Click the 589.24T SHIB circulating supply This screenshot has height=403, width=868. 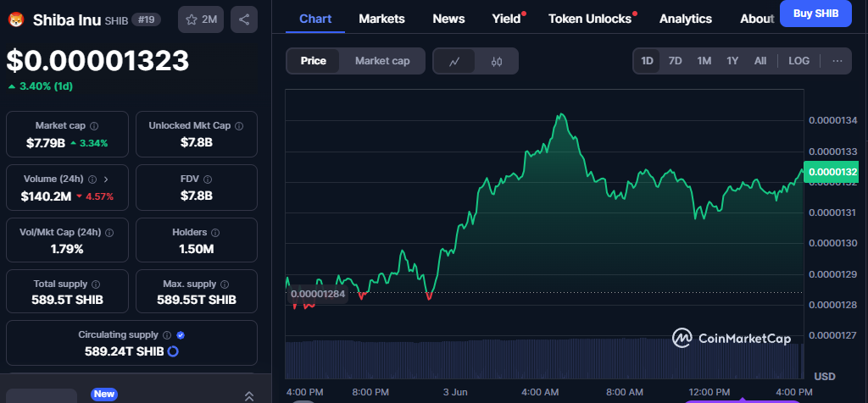[124, 351]
